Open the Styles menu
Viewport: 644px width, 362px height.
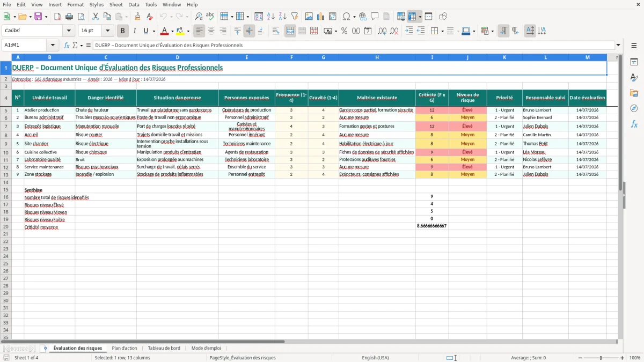tap(97, 4)
